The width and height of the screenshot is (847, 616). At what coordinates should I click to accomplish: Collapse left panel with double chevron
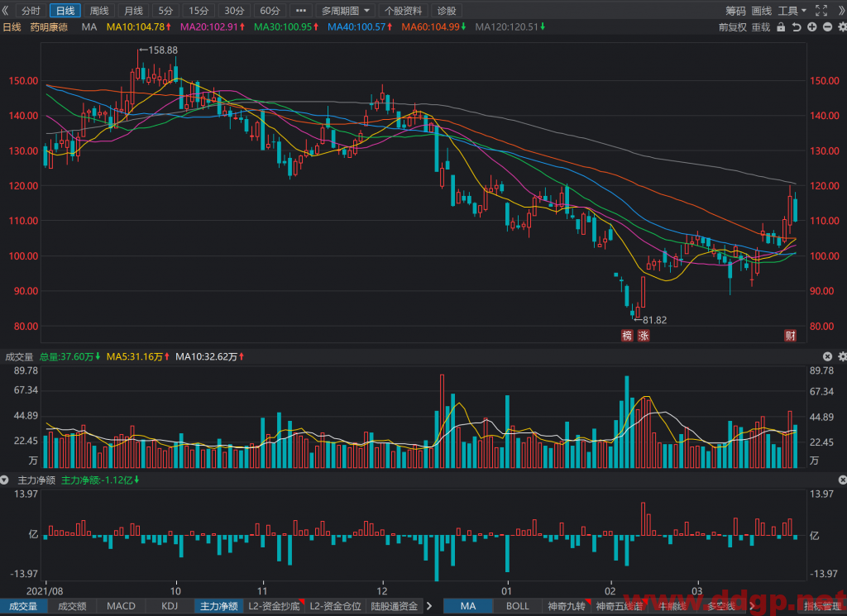[6, 10]
